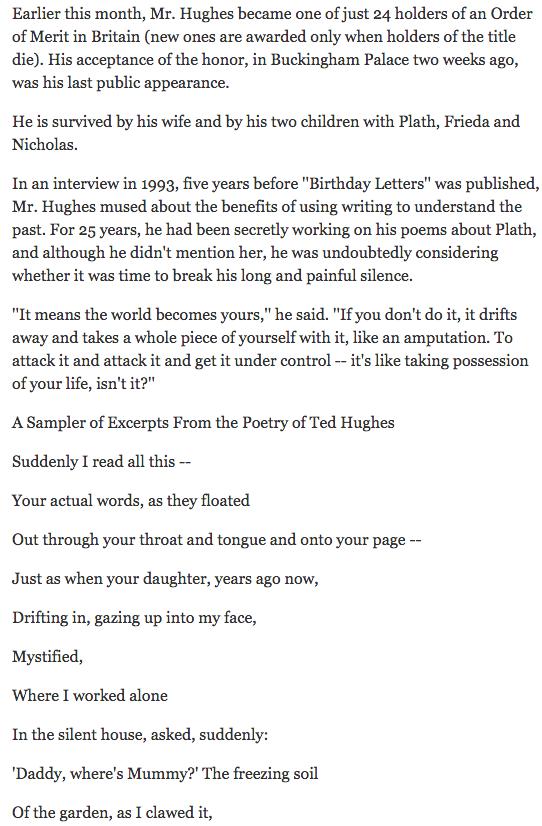Click the line 'Your actual words, as they floated'
Viewport: 542px width, 826px height.
(131, 500)
